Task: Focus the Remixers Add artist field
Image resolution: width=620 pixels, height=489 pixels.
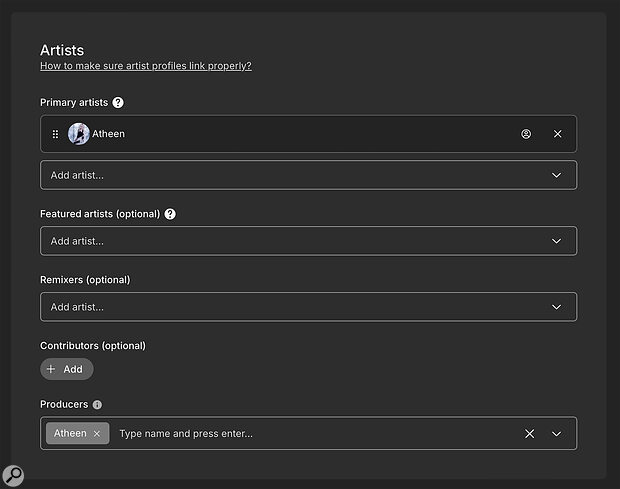Action: (308, 307)
